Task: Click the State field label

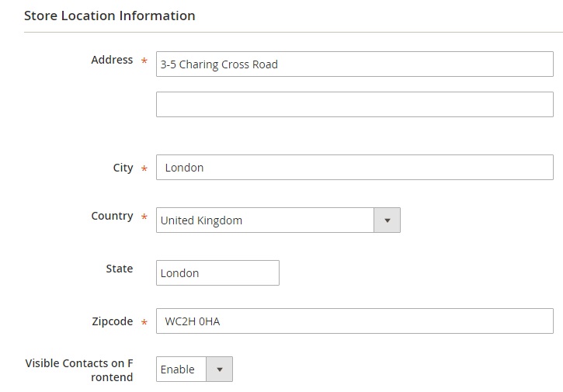Action: tap(120, 269)
